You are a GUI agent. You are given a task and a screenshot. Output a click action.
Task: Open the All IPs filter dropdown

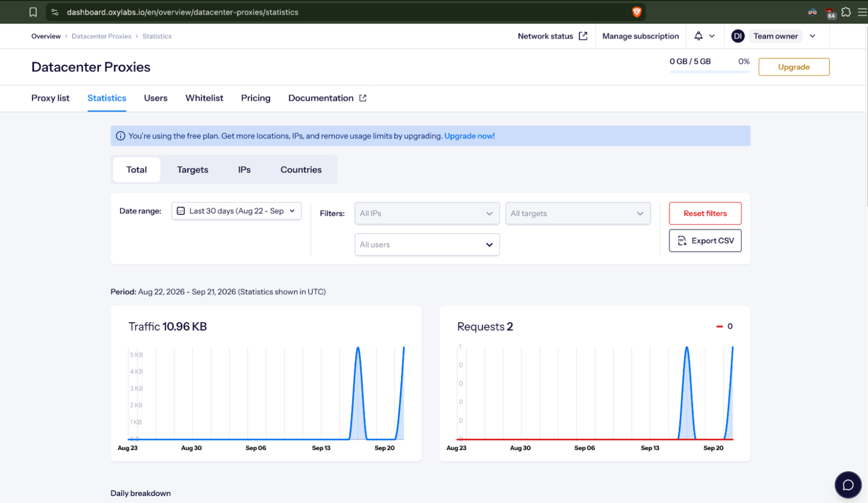coord(427,213)
